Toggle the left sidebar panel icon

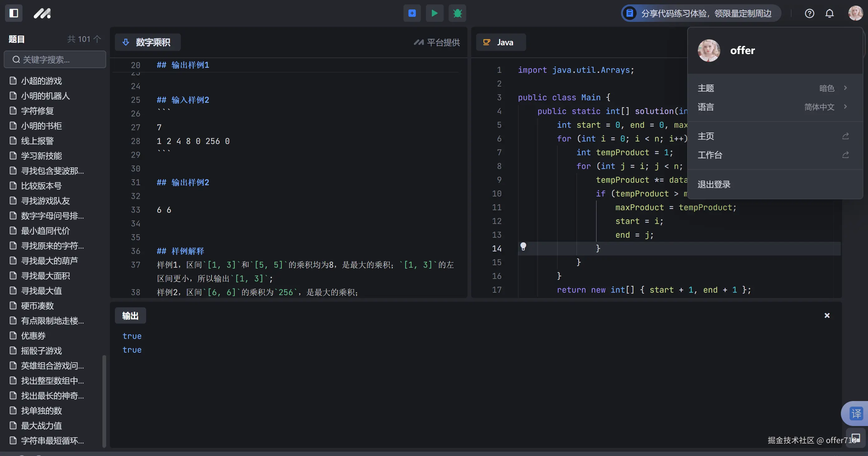(13, 13)
